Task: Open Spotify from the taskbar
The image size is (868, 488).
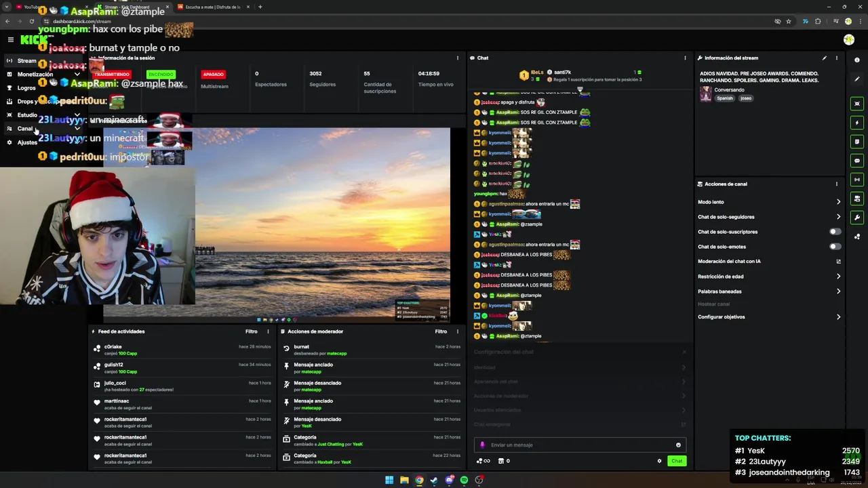Action: (x=464, y=480)
